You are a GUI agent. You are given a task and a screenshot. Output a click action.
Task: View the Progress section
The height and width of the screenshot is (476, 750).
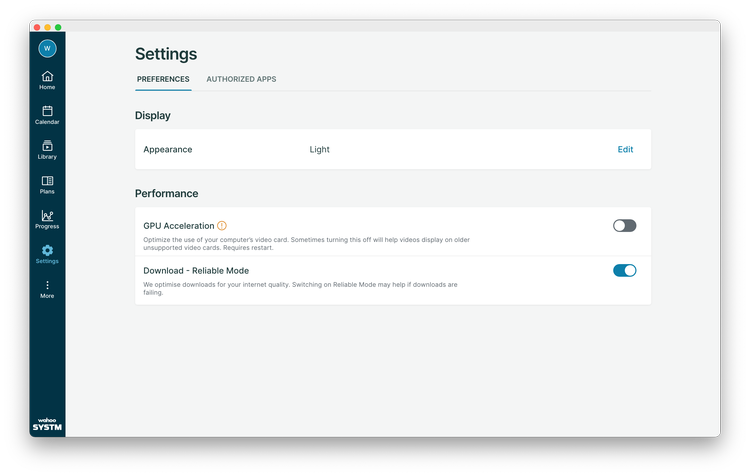(47, 220)
